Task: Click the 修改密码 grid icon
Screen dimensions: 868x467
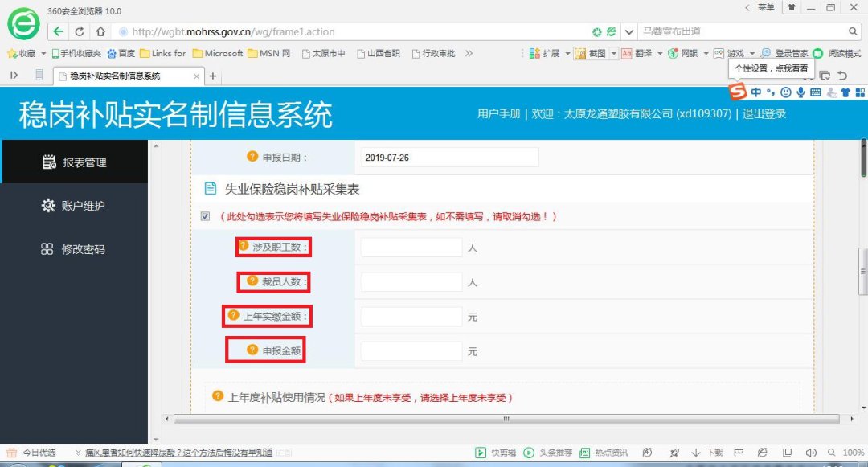Action: pyautogui.click(x=47, y=249)
